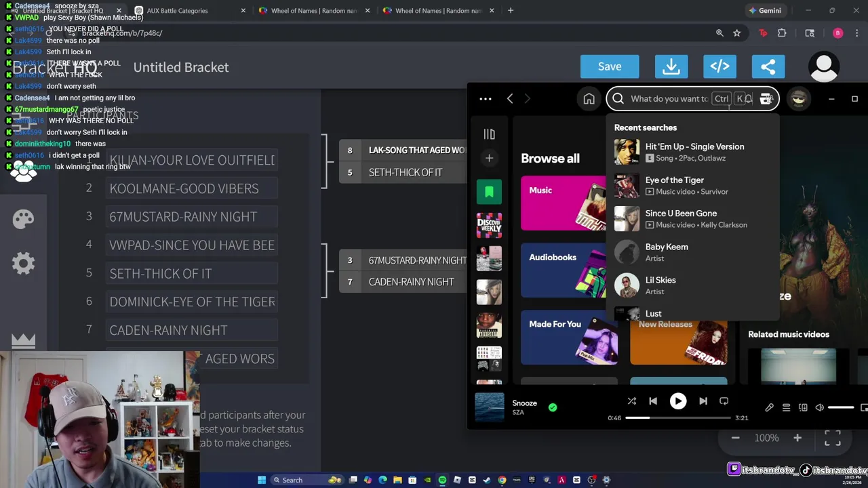Viewport: 868px width, 488px height.
Task: Click the Save button in Bracket HQ
Action: 610,66
